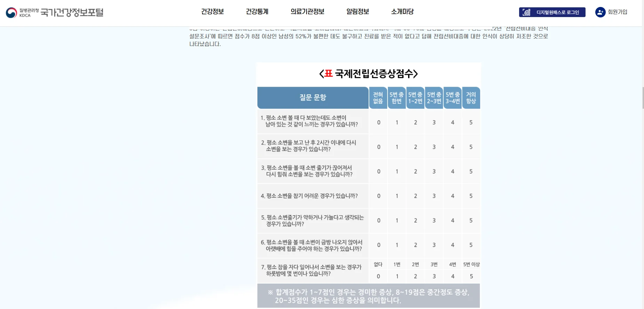The image size is (644, 309).
Task: Click the 5번 중 2~3번 column header
Action: click(434, 98)
